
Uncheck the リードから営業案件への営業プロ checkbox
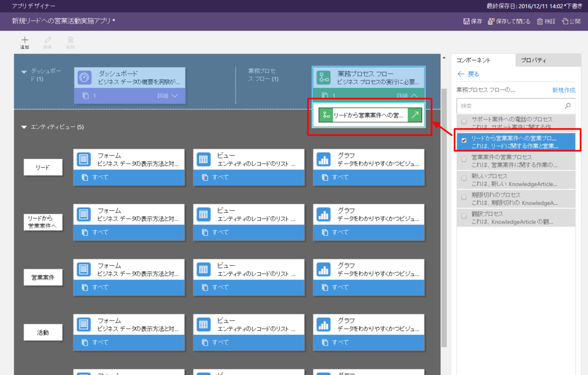click(x=464, y=140)
